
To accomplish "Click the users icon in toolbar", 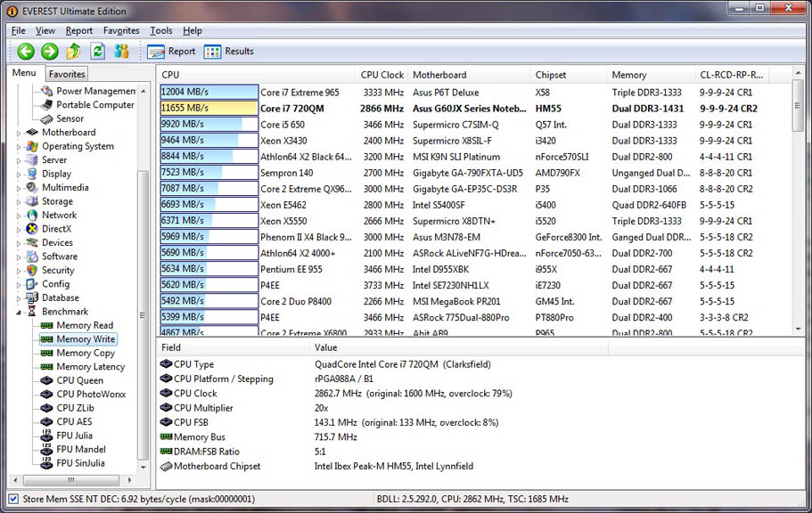I will coord(122,52).
